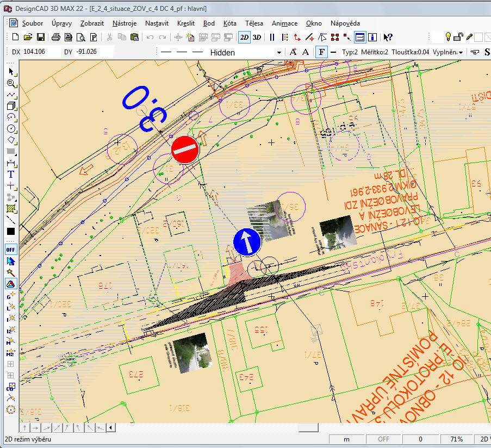Create a new drawing with the New icon
This screenshot has height=448, width=491.
(15, 38)
